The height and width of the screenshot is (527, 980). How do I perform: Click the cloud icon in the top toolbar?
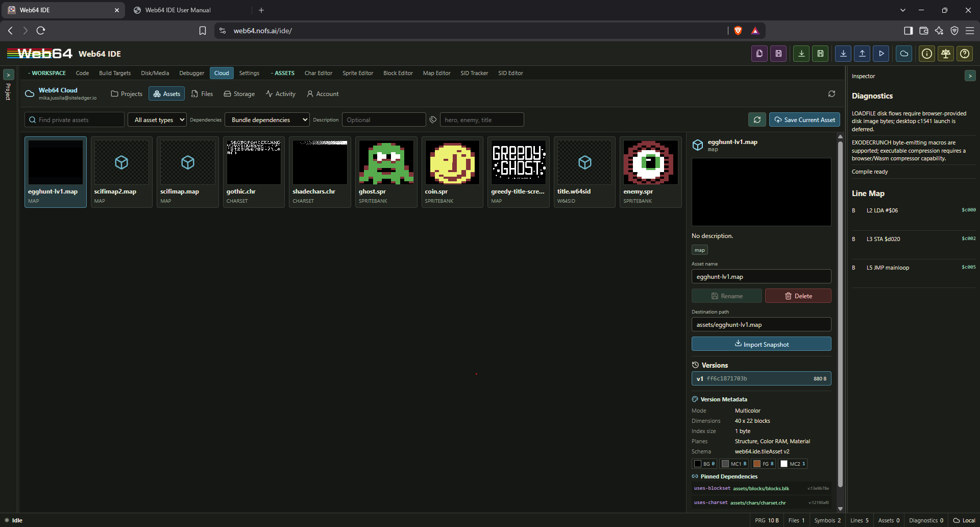904,54
